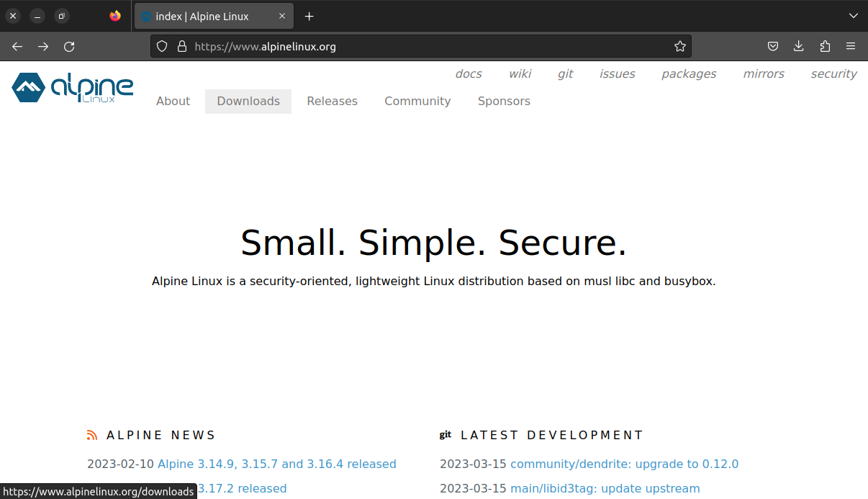This screenshot has width=868, height=499.
Task: Open main/libid3tag: update upstream commit
Action: [x=605, y=488]
